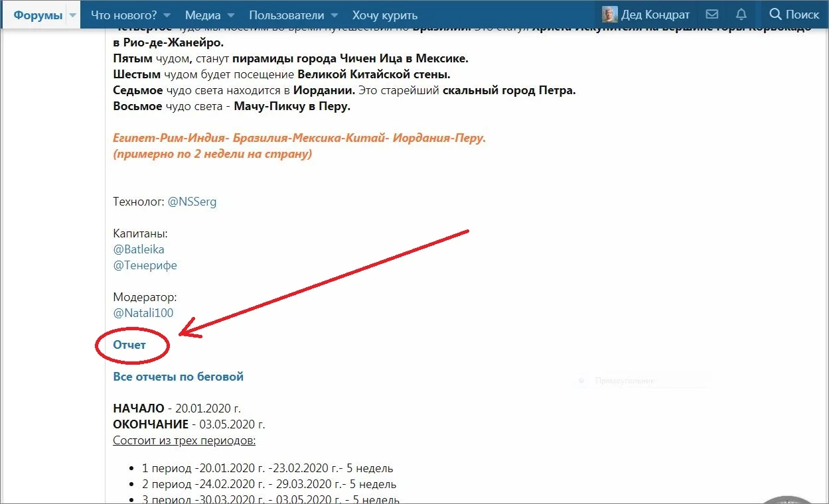Screen dimensions: 829x504
Task: Open Дед Кондрат user account menu
Action: (x=646, y=15)
